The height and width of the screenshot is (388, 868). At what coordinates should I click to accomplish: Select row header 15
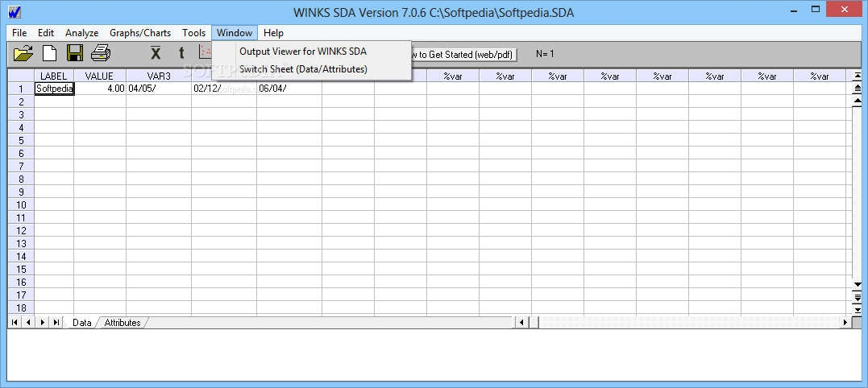[x=21, y=269]
